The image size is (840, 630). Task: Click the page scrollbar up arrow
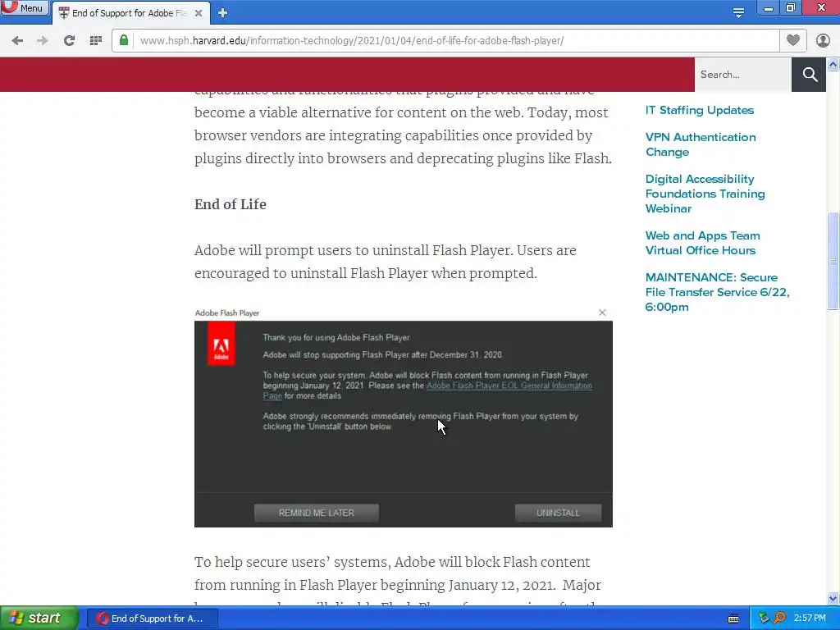833,65
